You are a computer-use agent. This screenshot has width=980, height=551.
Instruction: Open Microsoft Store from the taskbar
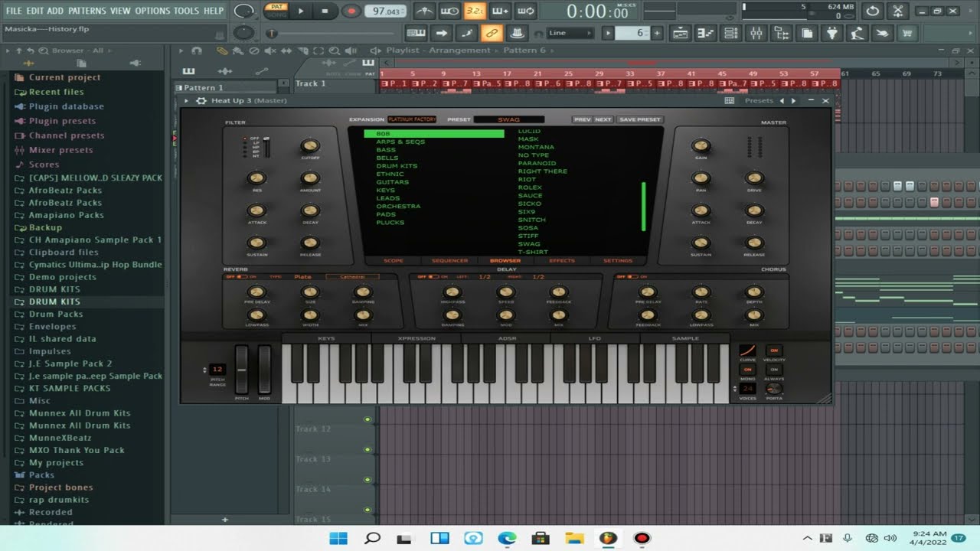pos(541,538)
